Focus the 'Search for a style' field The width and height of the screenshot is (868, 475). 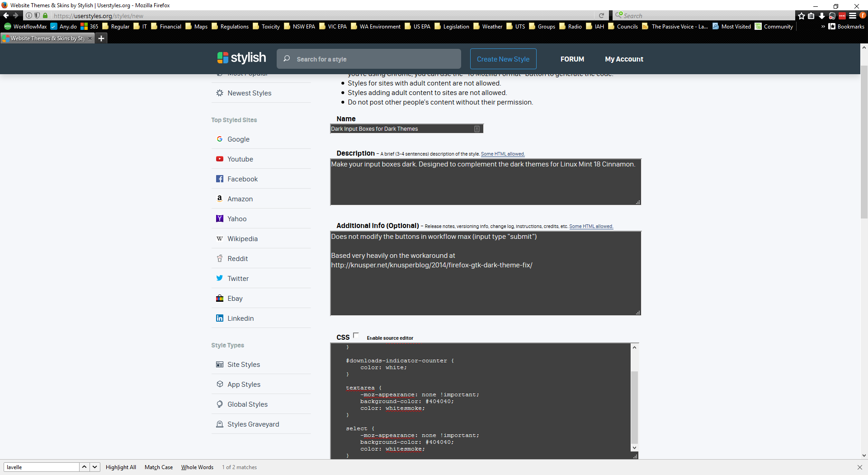369,59
